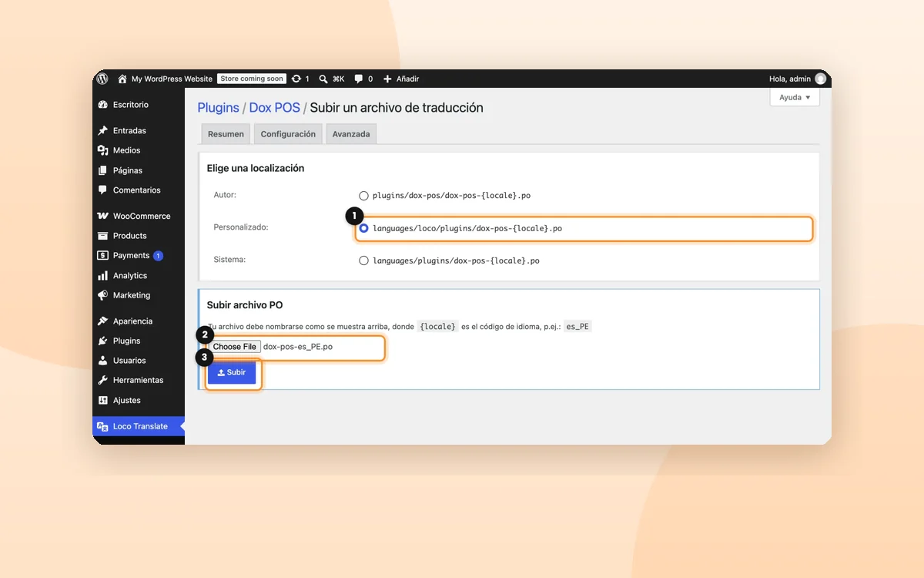
Task: Click the Comentarios bubble icon in sidebar
Action: [x=102, y=190]
